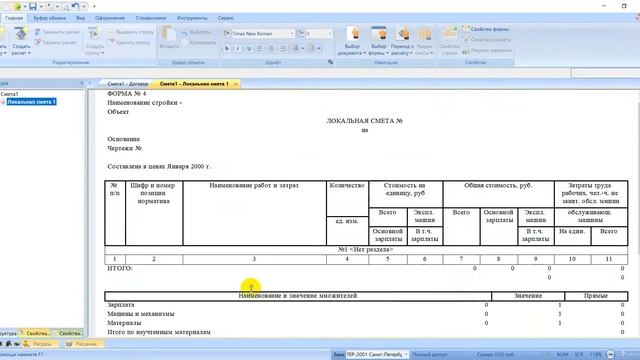Viewport: 640px width, 360px height.
Task: Open the Save dropdown arrow
Action: click(41, 7)
